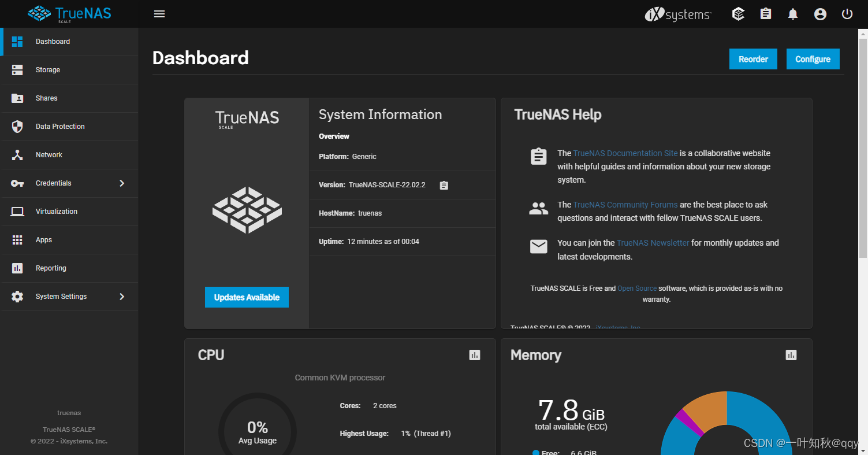The image size is (868, 455).
Task: Open the alerts bell notifications
Action: (x=793, y=14)
